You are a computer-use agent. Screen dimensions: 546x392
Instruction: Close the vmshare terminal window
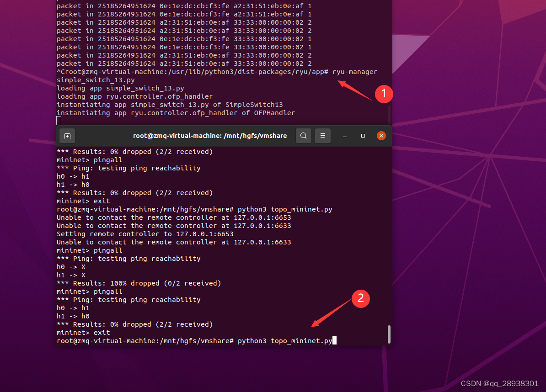pyautogui.click(x=381, y=136)
